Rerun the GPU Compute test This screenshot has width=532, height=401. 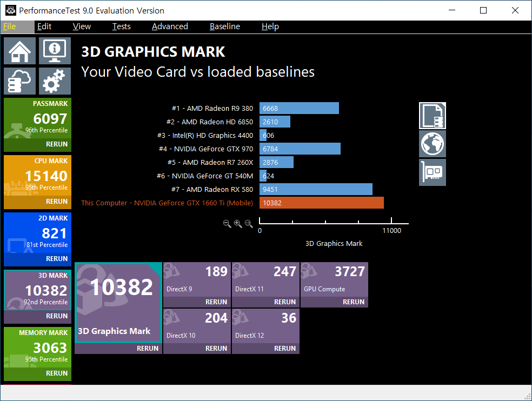(x=334, y=302)
